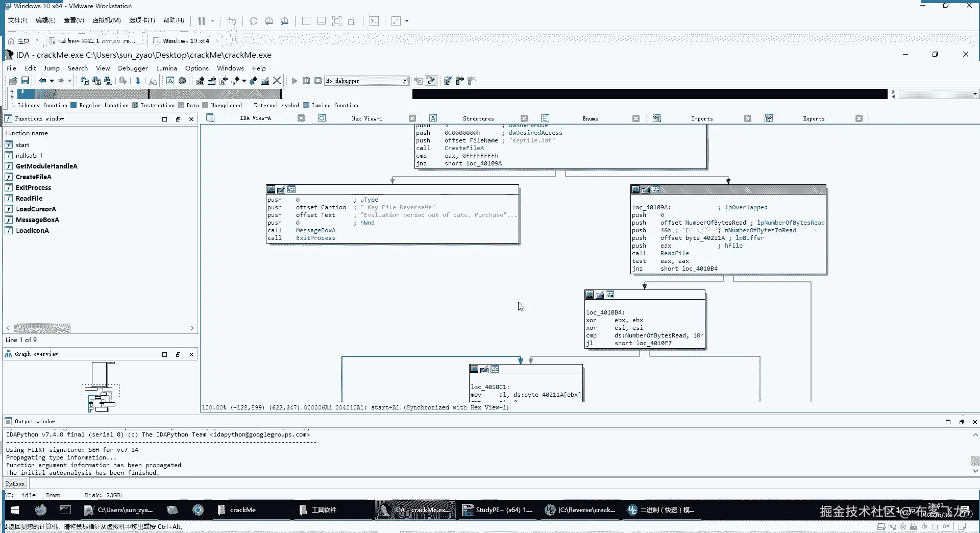This screenshot has width=980, height=533.
Task: Open the proximity view circle icon
Action: (x=182, y=81)
